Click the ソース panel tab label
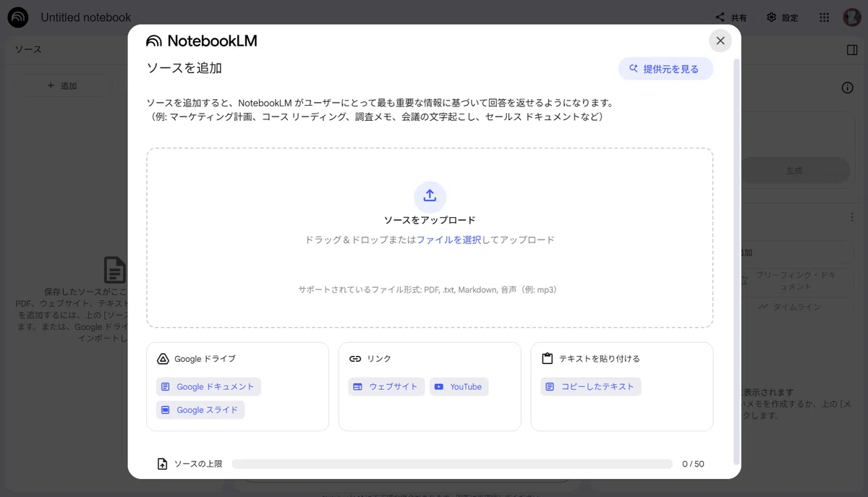 click(28, 50)
